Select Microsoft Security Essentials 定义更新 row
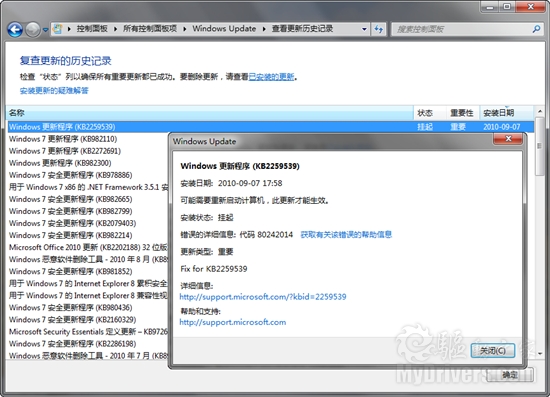The height and width of the screenshot is (397, 550). point(88,331)
